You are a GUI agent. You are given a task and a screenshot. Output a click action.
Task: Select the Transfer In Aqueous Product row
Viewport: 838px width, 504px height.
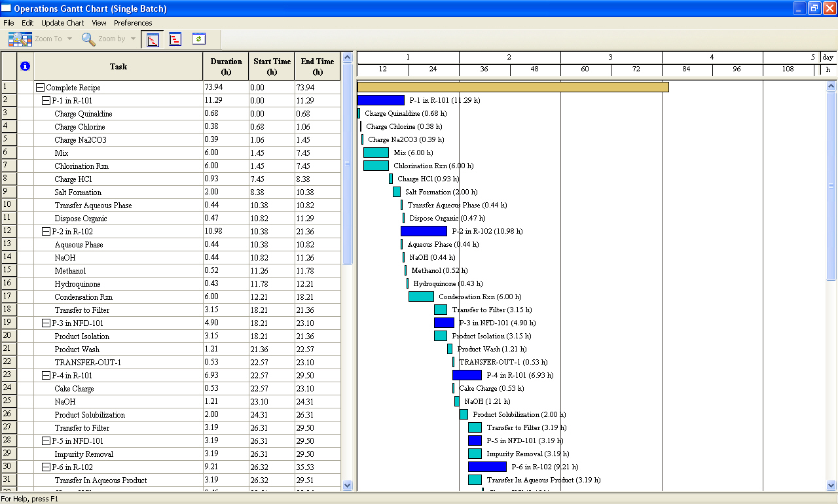(x=171, y=480)
